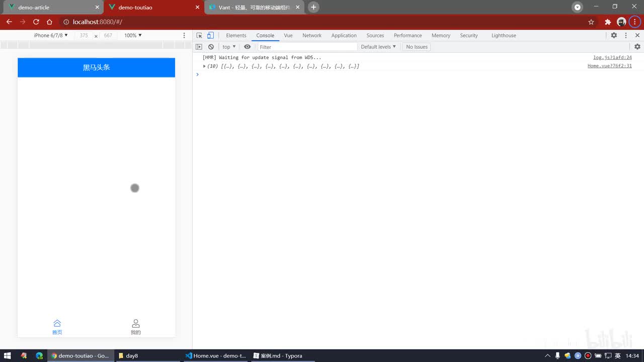Open the tab search dropdown in Chrome
The width and height of the screenshot is (644, 362).
pyautogui.click(x=578, y=7)
